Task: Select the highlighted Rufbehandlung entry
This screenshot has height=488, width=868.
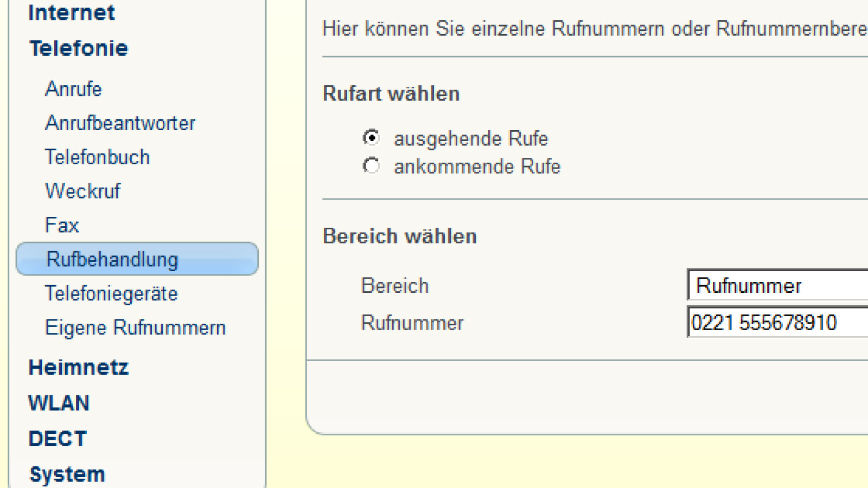Action: point(112,259)
